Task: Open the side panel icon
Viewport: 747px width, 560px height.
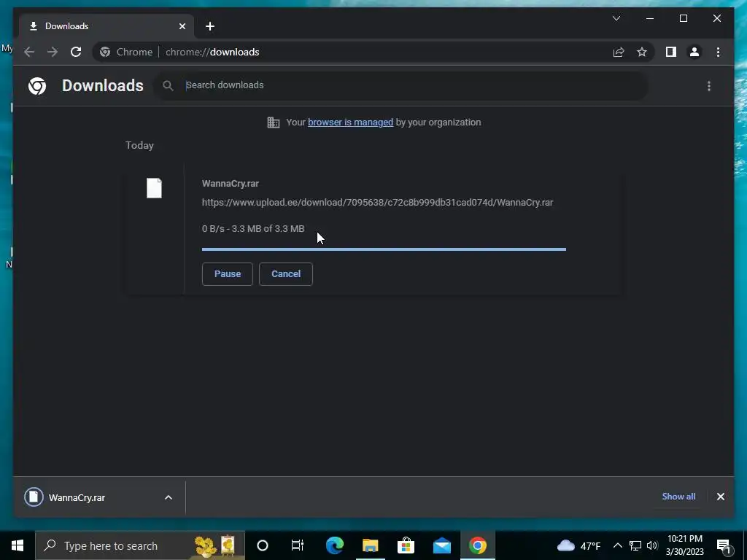Action: (671, 52)
